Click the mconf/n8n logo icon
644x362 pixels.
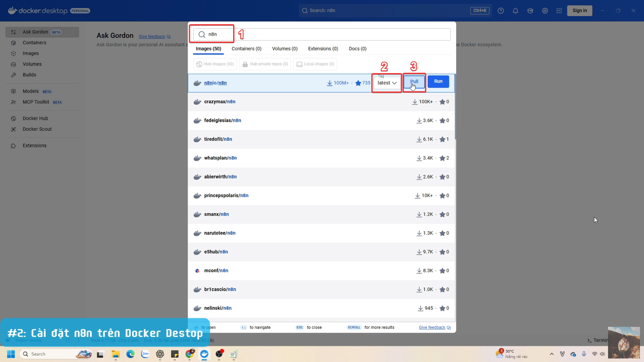[197, 270]
